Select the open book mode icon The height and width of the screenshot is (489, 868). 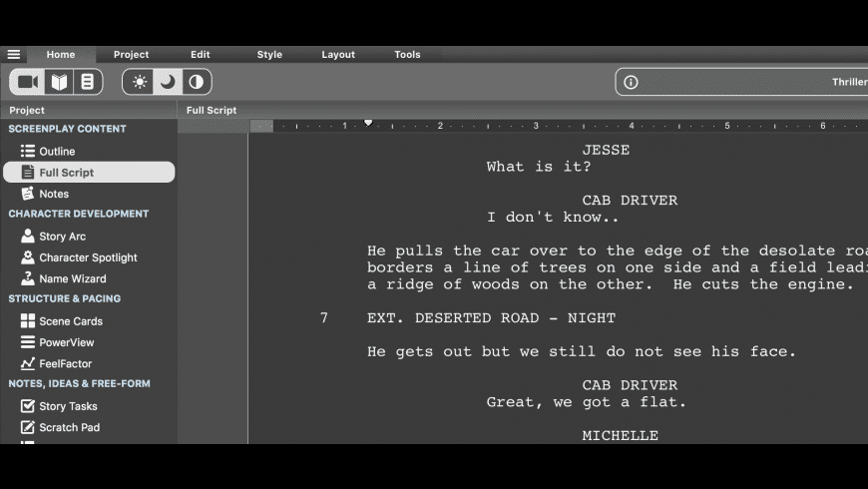tap(59, 82)
